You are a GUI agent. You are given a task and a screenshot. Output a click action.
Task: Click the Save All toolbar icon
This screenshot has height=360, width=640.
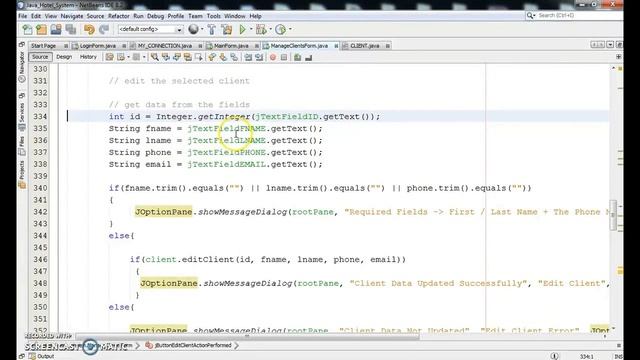(71, 29)
